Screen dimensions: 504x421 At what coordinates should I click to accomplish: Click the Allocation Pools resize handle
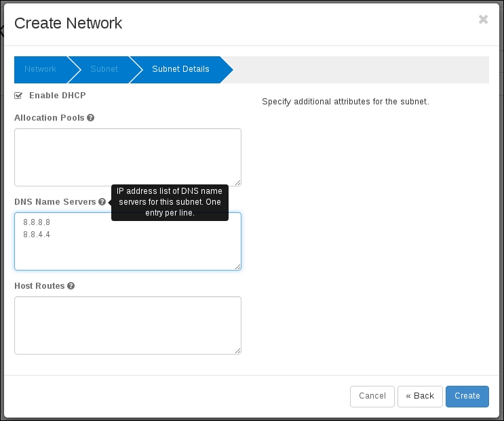[237, 182]
